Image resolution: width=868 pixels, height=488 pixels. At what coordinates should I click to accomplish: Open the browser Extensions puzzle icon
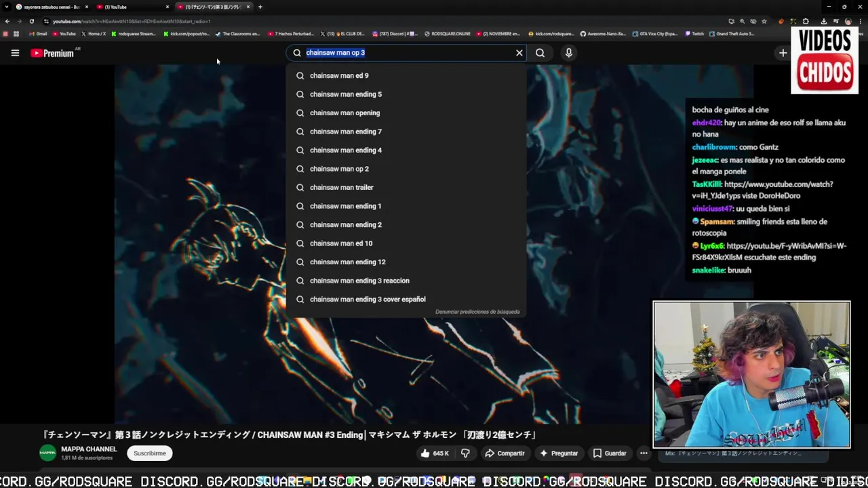coord(806,22)
